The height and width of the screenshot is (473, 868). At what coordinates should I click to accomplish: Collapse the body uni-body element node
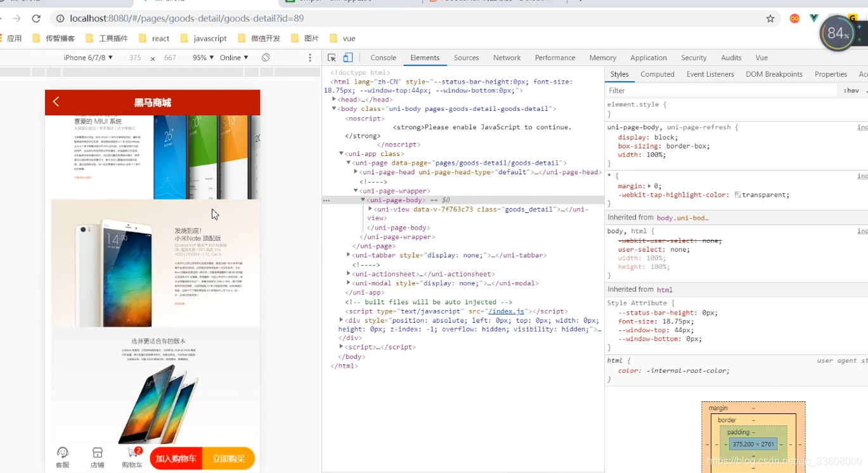(334, 108)
